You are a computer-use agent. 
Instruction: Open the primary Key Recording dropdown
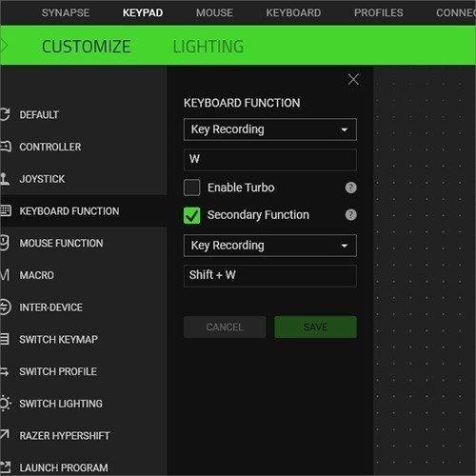tap(270, 129)
